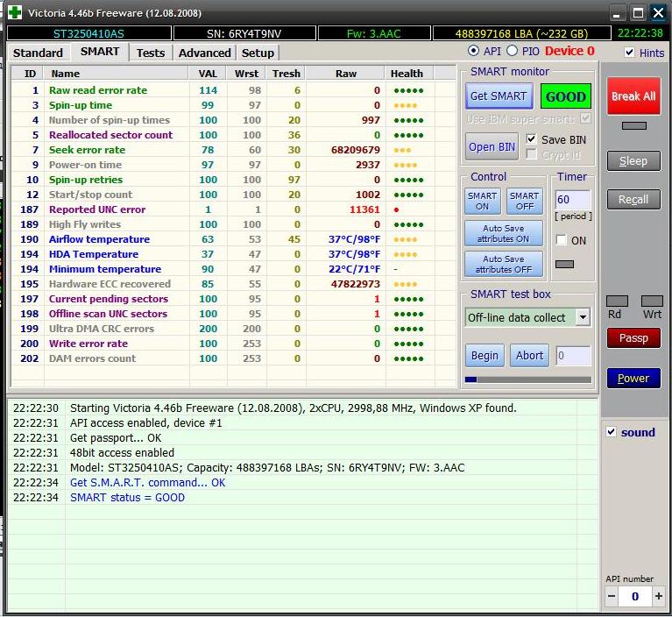Click the ST3250410AS model field
The image size is (672, 617).
click(x=89, y=33)
